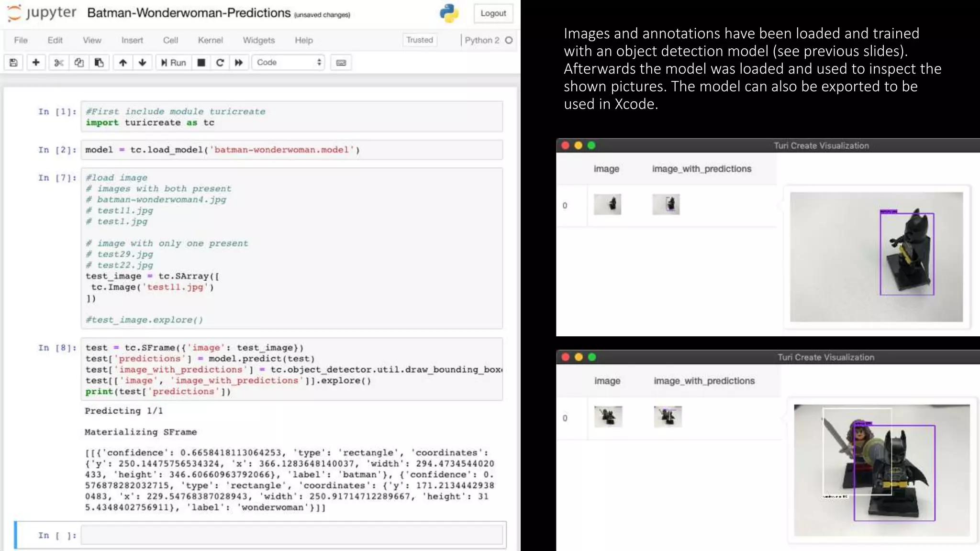Image resolution: width=980 pixels, height=551 pixels.
Task: Close the bottom Turi Create Visualization window
Action: point(565,357)
